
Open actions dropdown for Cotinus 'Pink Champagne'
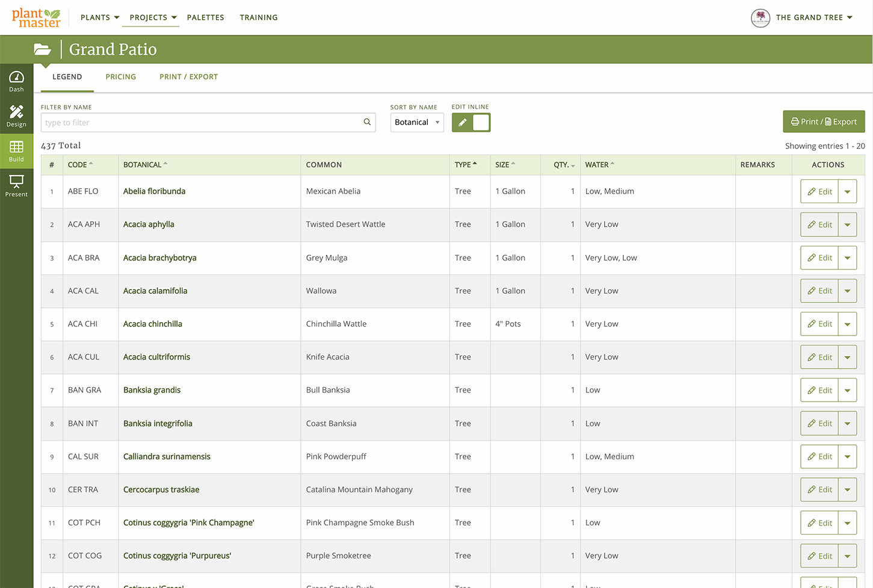point(848,523)
